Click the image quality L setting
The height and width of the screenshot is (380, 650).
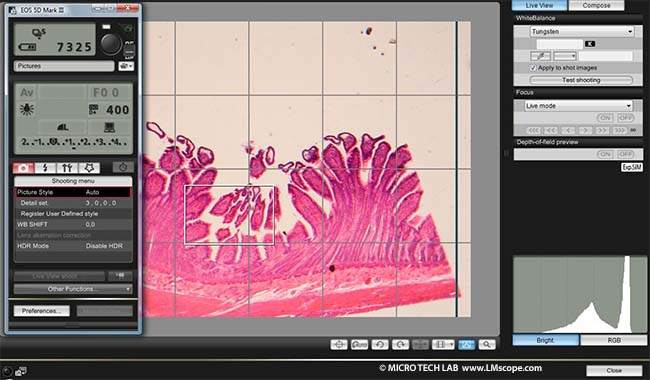[63, 127]
